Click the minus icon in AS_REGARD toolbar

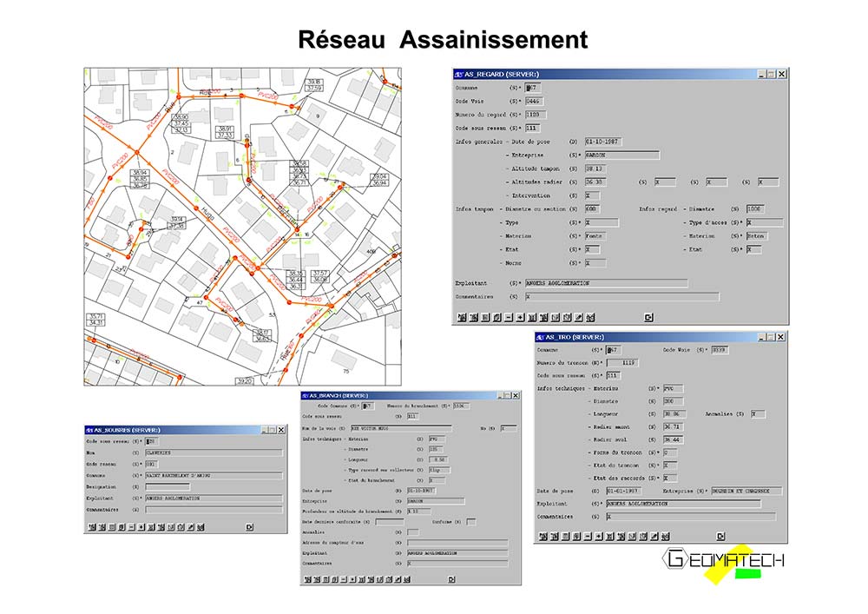coord(509,317)
